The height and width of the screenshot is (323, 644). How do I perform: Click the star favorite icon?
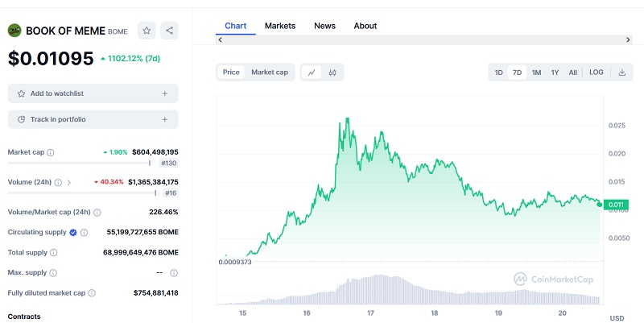[x=147, y=31]
